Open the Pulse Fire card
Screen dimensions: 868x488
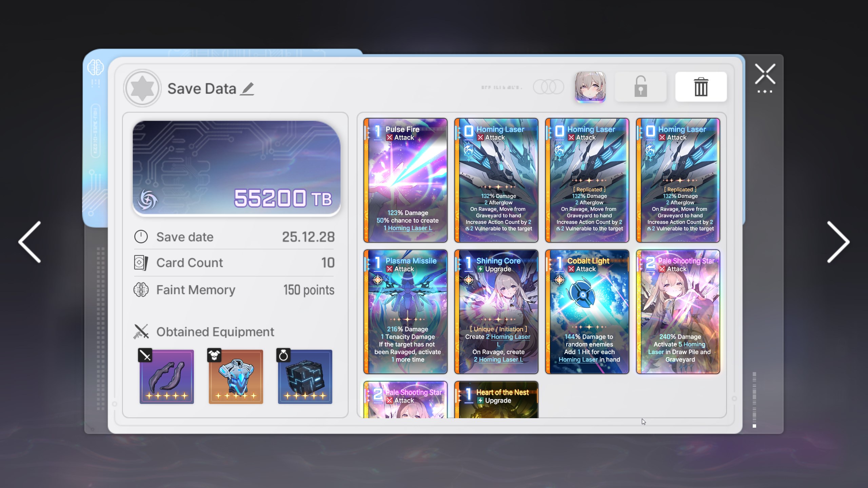pyautogui.click(x=405, y=180)
